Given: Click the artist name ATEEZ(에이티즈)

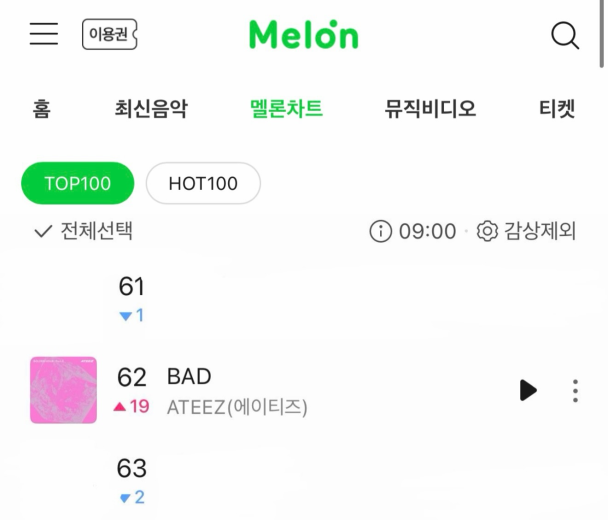Looking at the screenshot, I should 237,408.
